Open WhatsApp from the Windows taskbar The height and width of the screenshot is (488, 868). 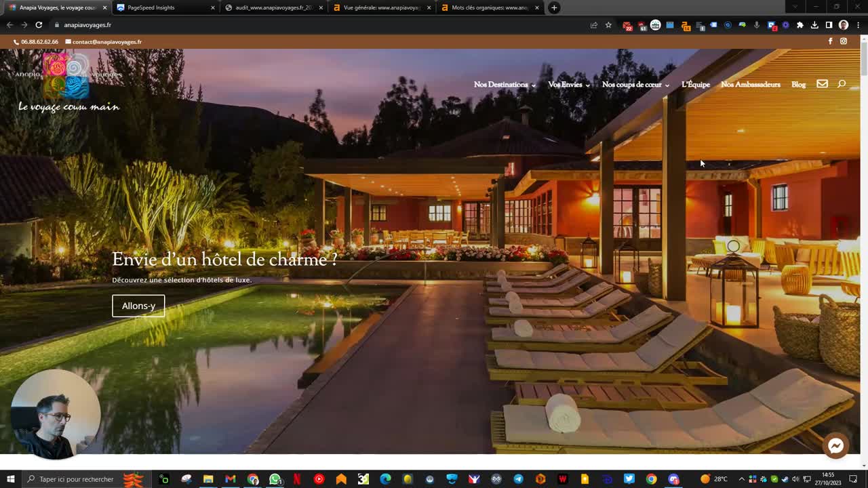pyautogui.click(x=275, y=479)
